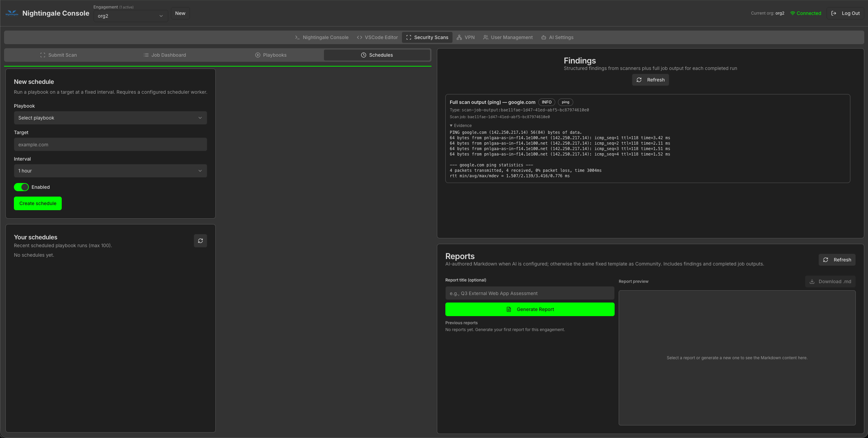Toggle the Enabled schedule switch
This screenshot has width=868, height=438.
(x=21, y=187)
